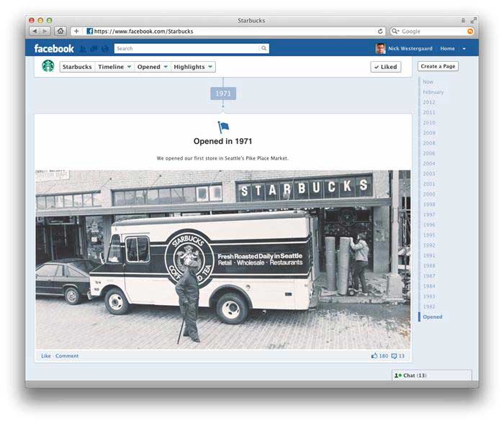Open notifications globe icon

point(105,49)
